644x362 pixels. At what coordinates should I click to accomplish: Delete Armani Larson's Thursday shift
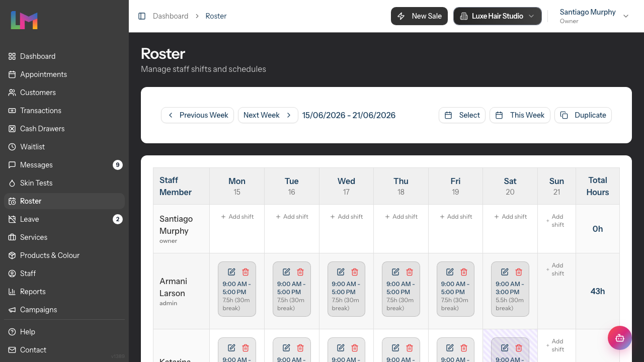410,272
